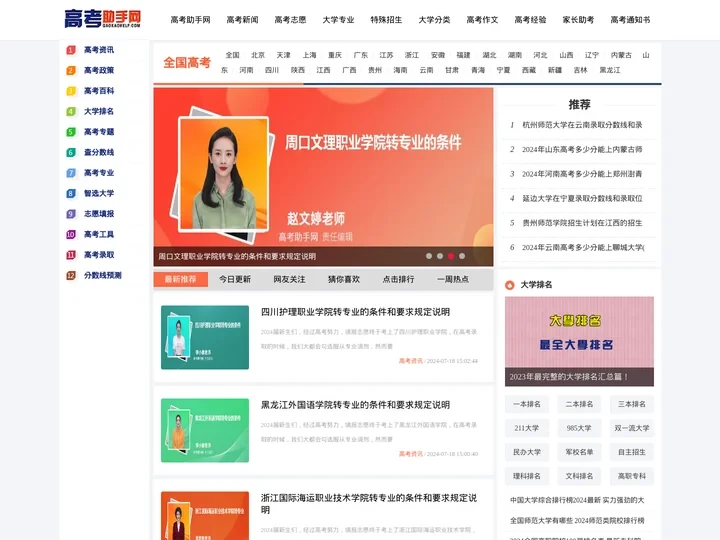Open the 高考新闻 top menu item

(242, 20)
